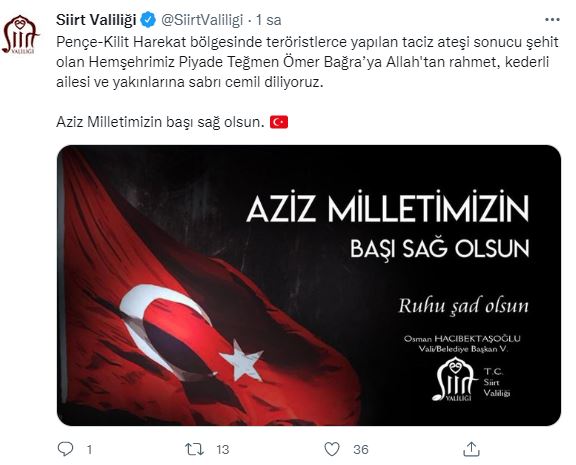Click 'Aziz Milletimizin başı sağ olsun.' text line
This screenshot has height=465, width=576.
161,122
